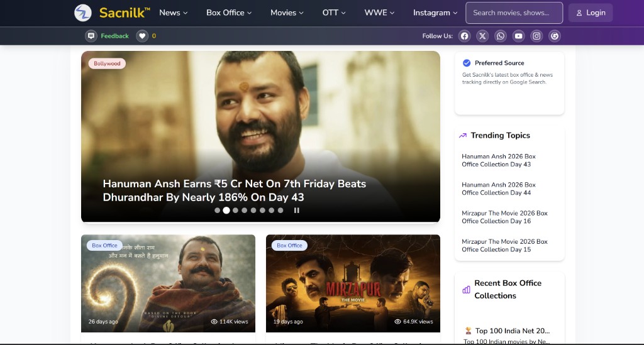
Task: Go to the eighth carousel slide dot
Action: coord(280,211)
